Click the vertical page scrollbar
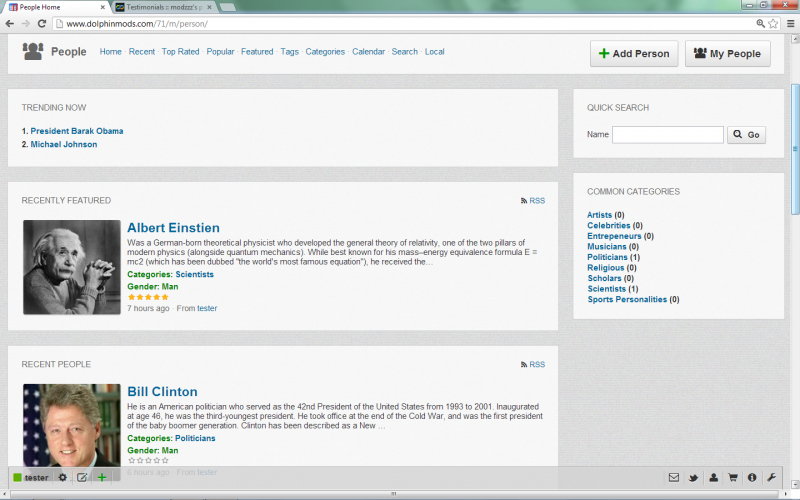Image resolution: width=800 pixels, height=500 pixels. click(x=795, y=149)
